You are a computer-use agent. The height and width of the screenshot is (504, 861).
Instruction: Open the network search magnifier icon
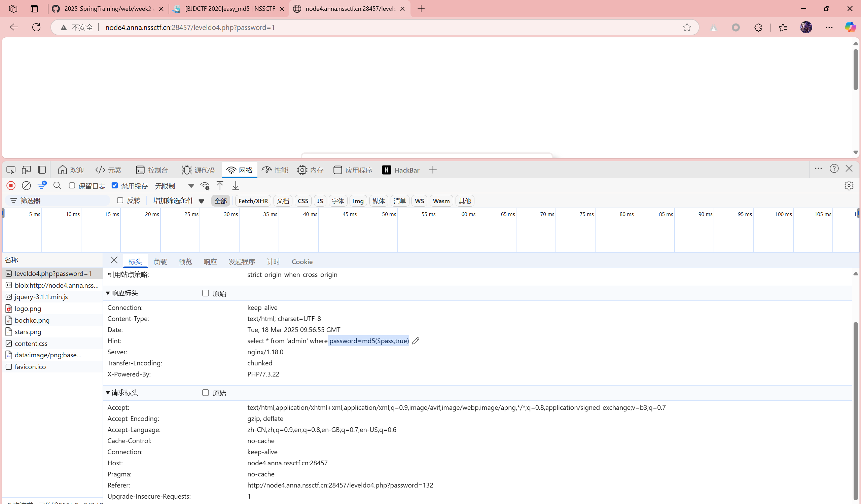click(x=57, y=185)
